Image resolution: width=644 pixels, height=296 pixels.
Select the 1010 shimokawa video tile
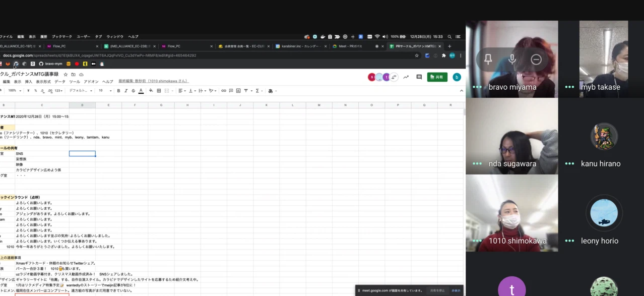point(511,213)
